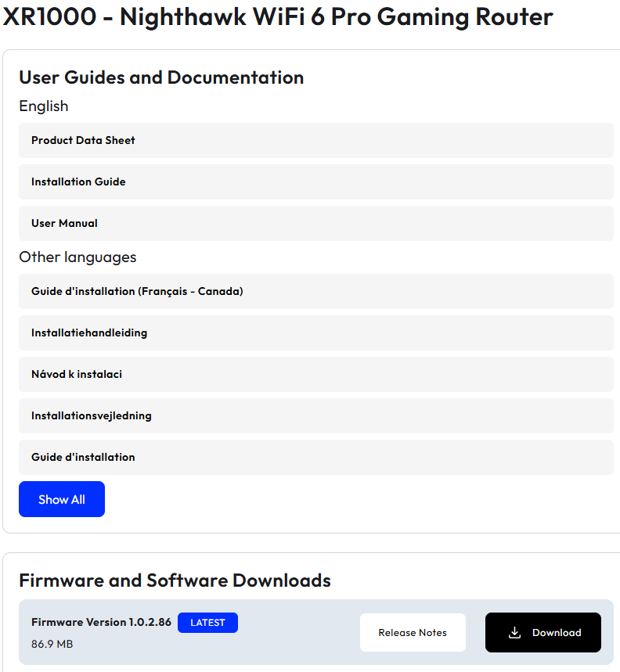Open the Installatiehandleiding document
The width and height of the screenshot is (620, 672).
point(316,333)
